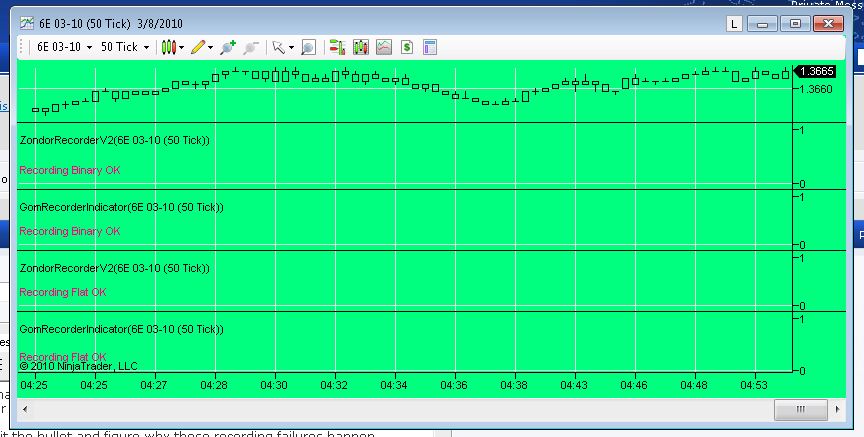The height and width of the screenshot is (437, 864).
Task: Click the scrollbar right arrow
Action: 838,409
